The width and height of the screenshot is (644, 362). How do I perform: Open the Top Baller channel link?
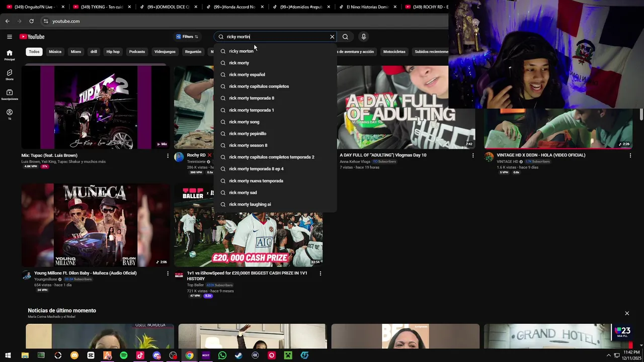click(195, 285)
